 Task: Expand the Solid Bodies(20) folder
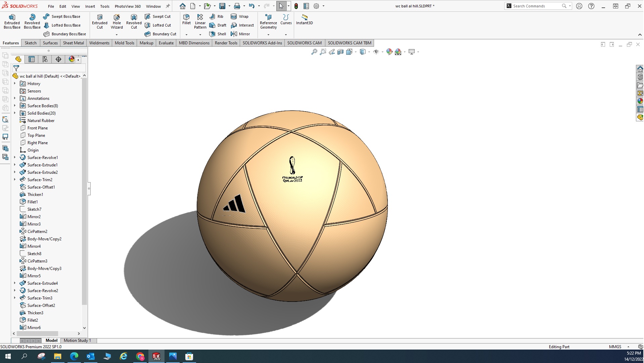click(15, 113)
